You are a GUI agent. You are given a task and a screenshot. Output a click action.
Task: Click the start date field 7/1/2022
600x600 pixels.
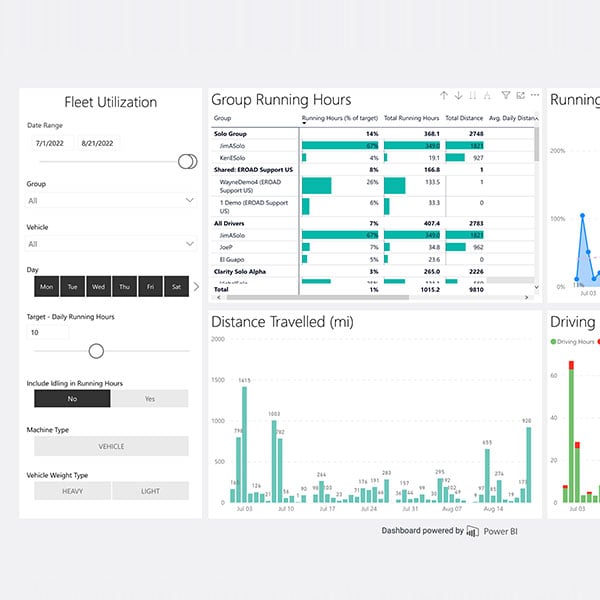[x=50, y=143]
